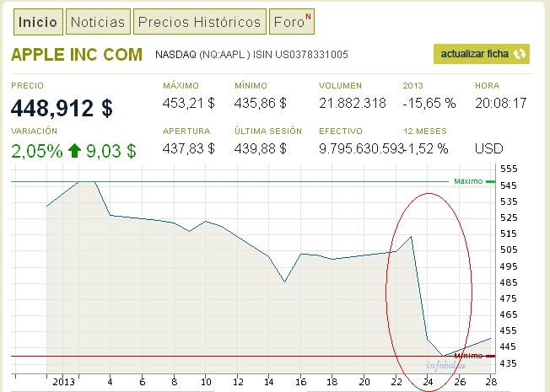Click the 2013 change value -15,65 %
This screenshot has width=550, height=392.
[429, 103]
